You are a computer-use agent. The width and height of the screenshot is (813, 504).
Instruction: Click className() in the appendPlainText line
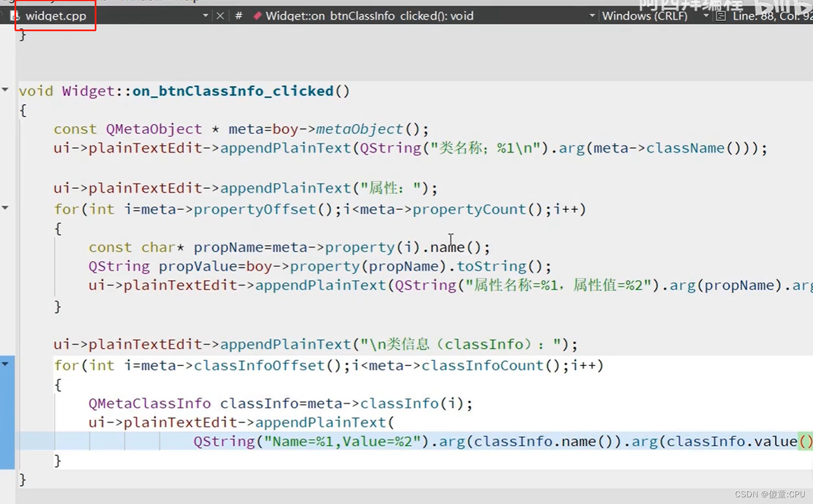coord(694,148)
